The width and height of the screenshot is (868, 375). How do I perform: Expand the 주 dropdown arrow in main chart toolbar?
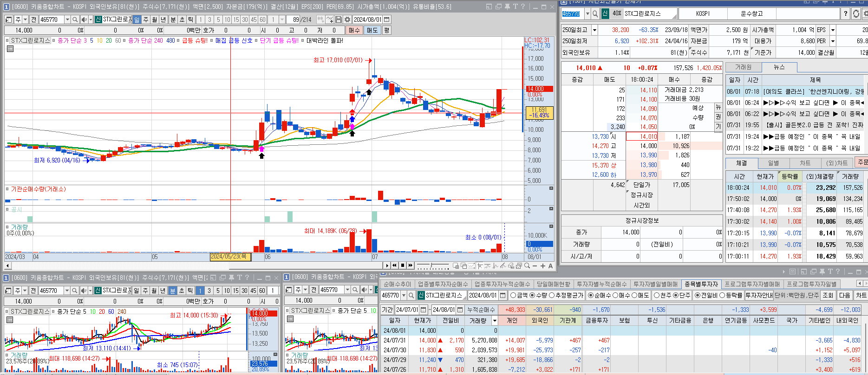25,19
